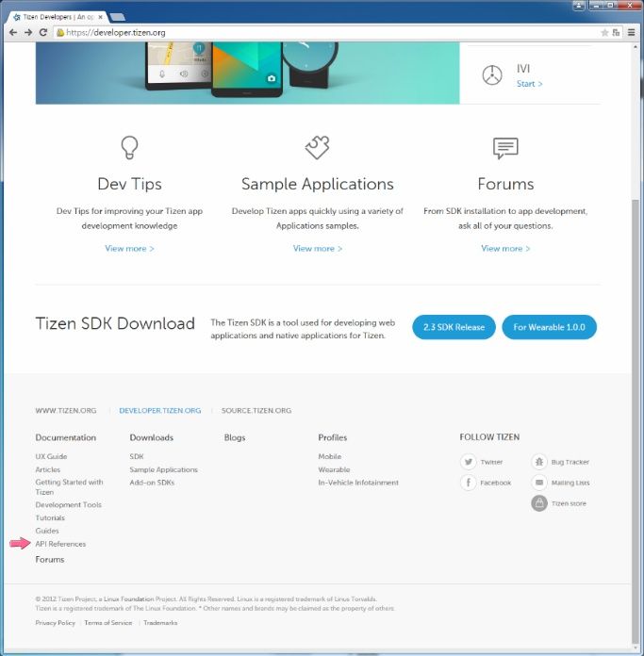Screen dimensions: 644x656
Task: Open the SOURCE.TIZEN.ORG footer link
Action: 256,410
